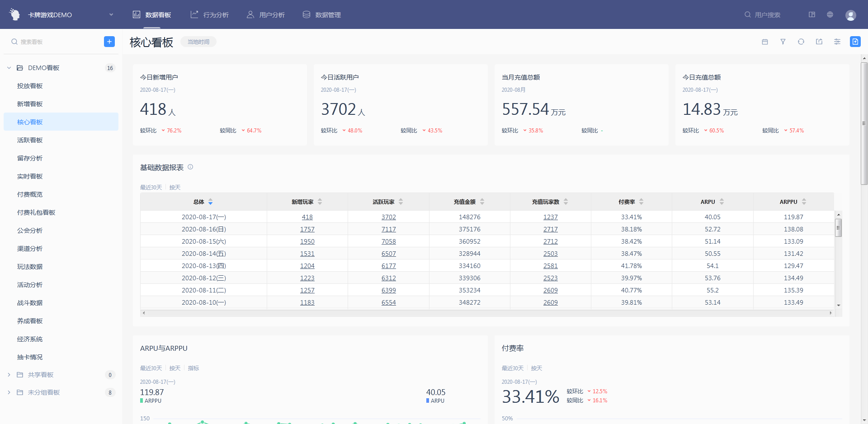
Task: Click the share dashboard icon
Action: coord(819,42)
